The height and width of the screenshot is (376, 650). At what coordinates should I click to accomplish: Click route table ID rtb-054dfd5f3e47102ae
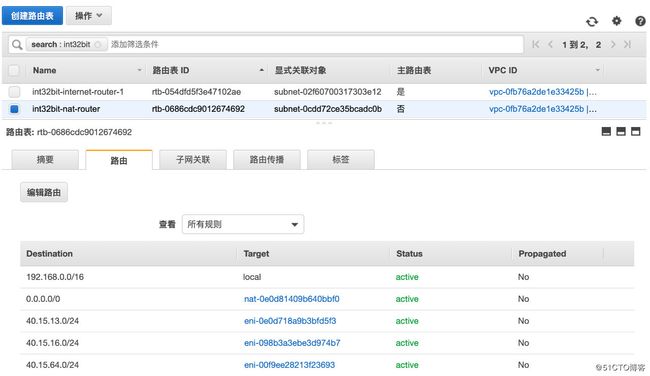point(196,92)
